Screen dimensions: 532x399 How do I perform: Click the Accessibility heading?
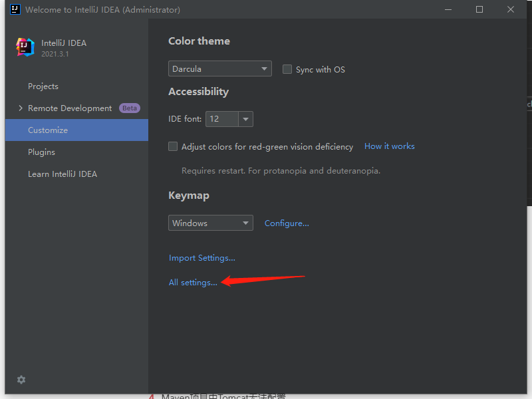(198, 92)
